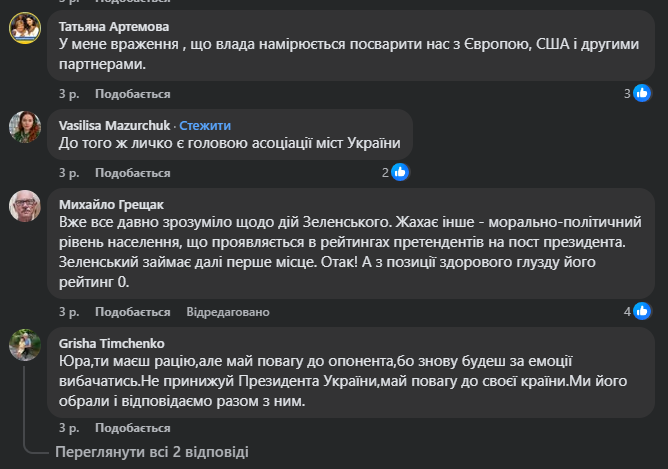Click the '3 р.' timestamp under Grisha Timchenko's comment
Image resolution: width=668 pixels, height=469 pixels.
pyautogui.click(x=69, y=427)
